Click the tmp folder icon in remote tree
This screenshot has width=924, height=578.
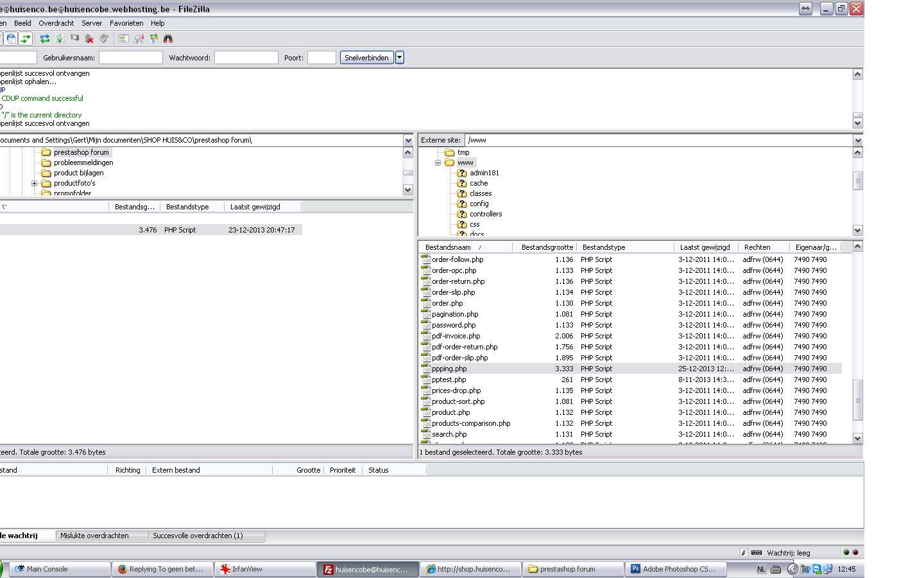pyautogui.click(x=450, y=152)
